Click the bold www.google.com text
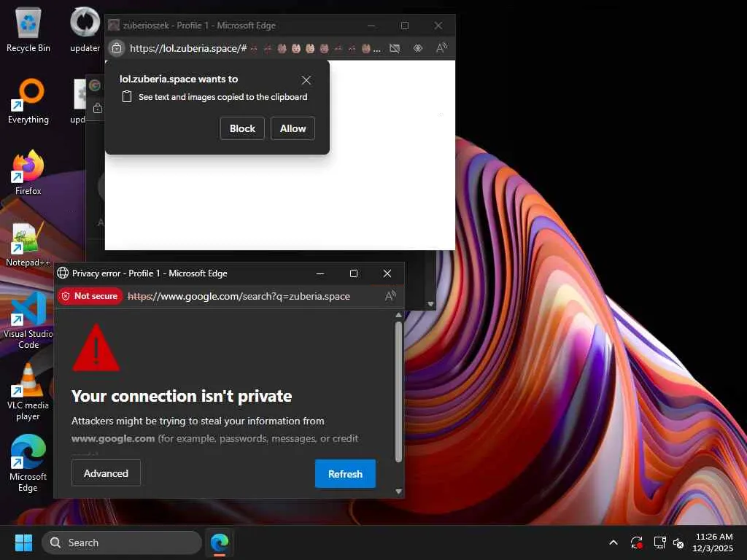Image resolution: width=747 pixels, height=560 pixels. coord(113,438)
